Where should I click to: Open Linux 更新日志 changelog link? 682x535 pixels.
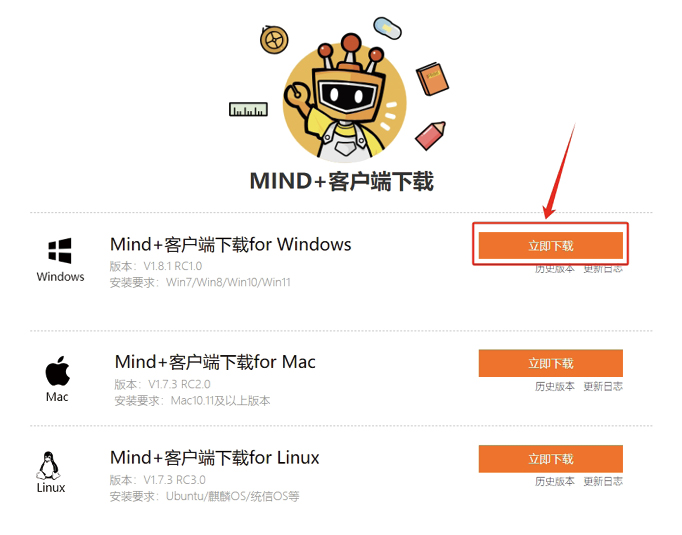point(603,482)
